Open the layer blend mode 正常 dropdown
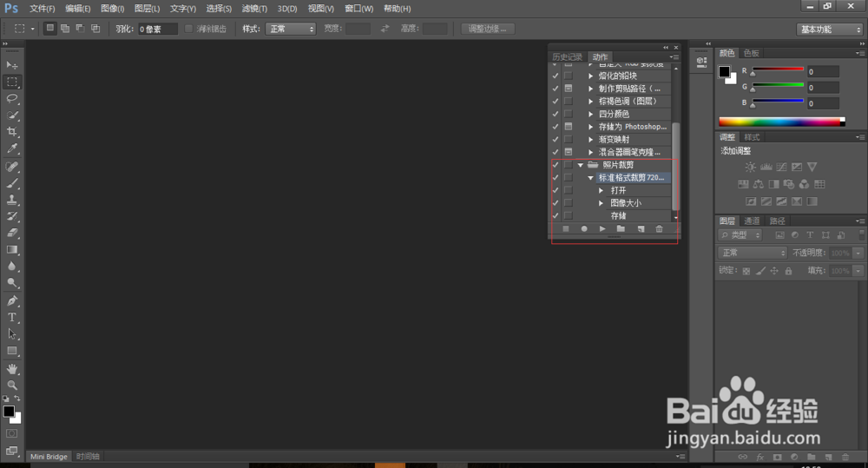The width and height of the screenshot is (868, 468). point(753,253)
